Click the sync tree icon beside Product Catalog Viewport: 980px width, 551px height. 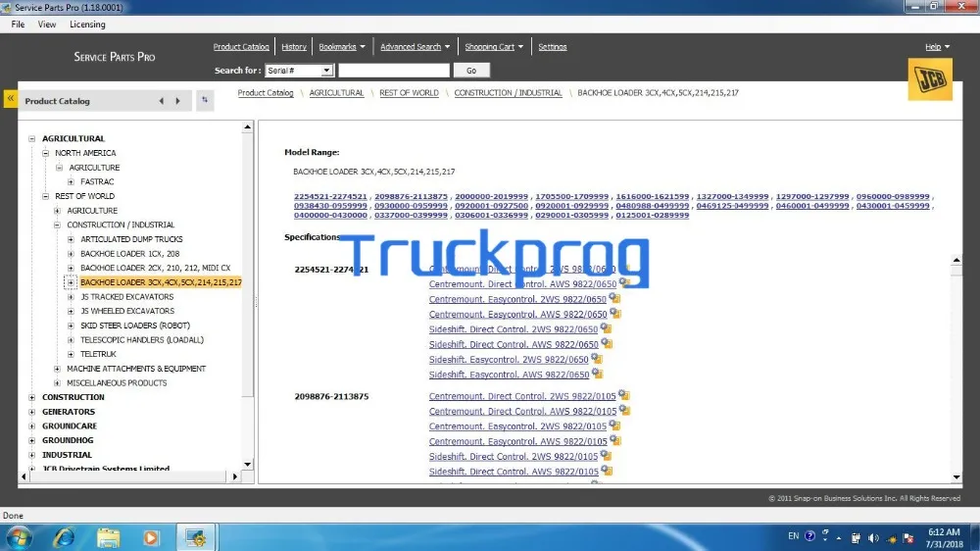click(205, 100)
